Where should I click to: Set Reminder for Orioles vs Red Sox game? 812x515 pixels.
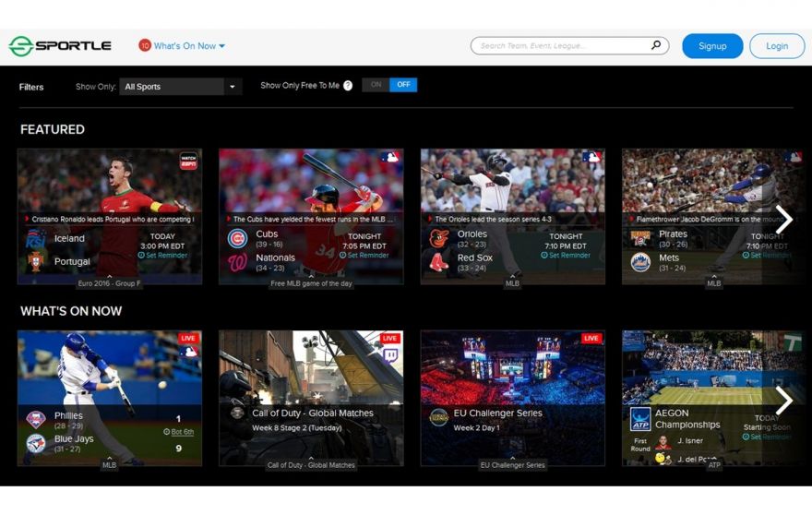[567, 256]
